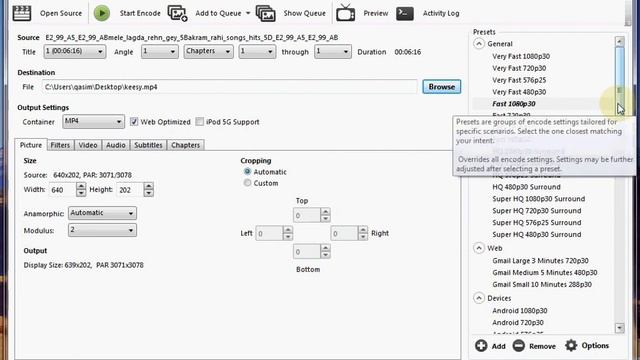
Task: Open the Anamorphic dropdown
Action: [x=102, y=213]
